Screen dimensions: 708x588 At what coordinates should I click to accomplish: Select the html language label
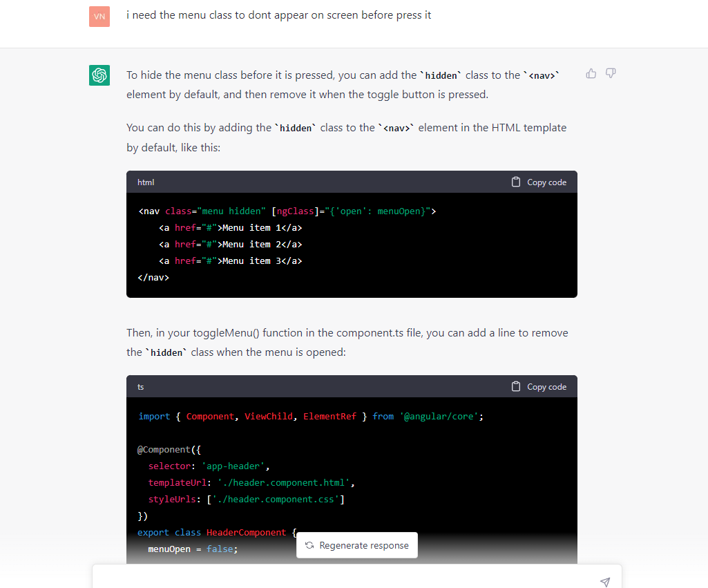coord(145,182)
